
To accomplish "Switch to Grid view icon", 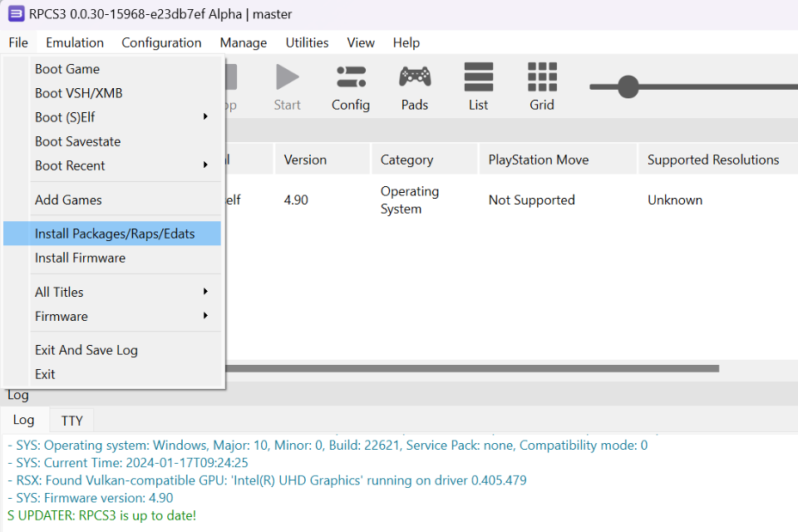I will click(542, 76).
